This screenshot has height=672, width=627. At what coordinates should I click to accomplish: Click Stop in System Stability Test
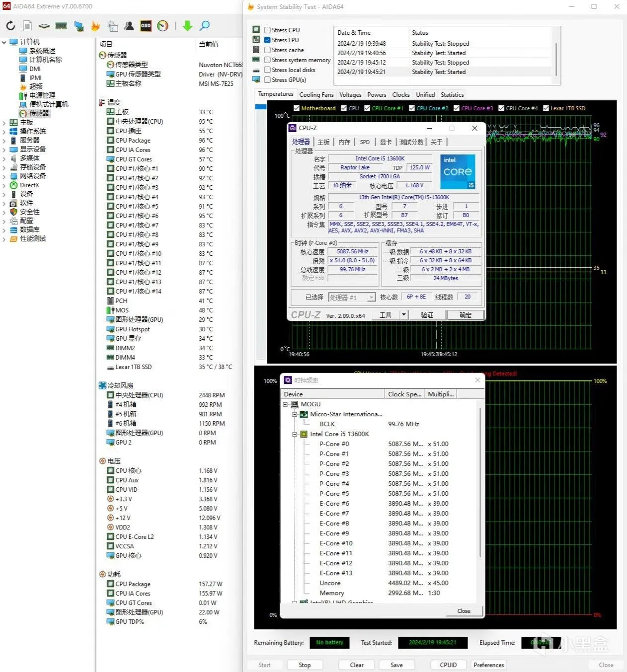[305, 665]
